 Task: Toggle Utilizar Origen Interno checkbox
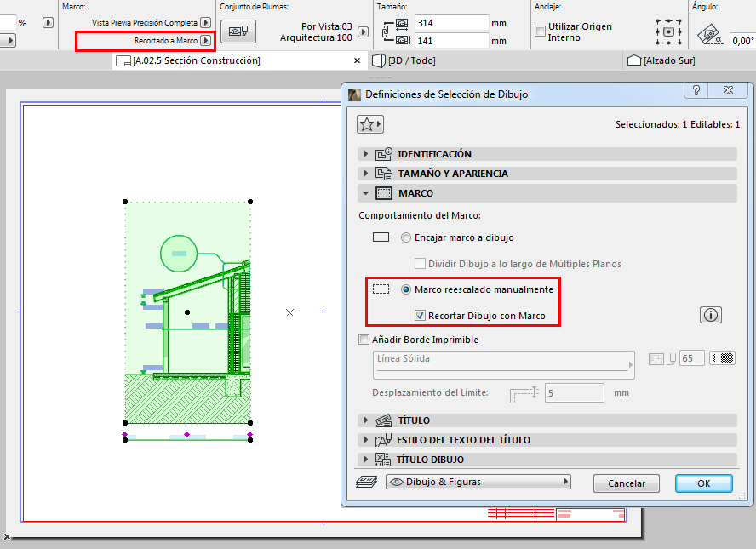(x=540, y=31)
